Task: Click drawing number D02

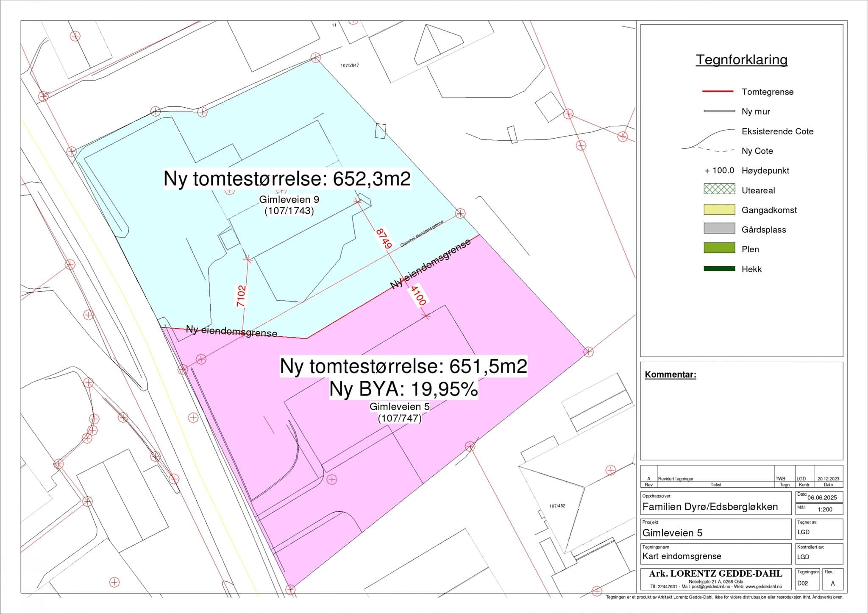Action: [802, 583]
